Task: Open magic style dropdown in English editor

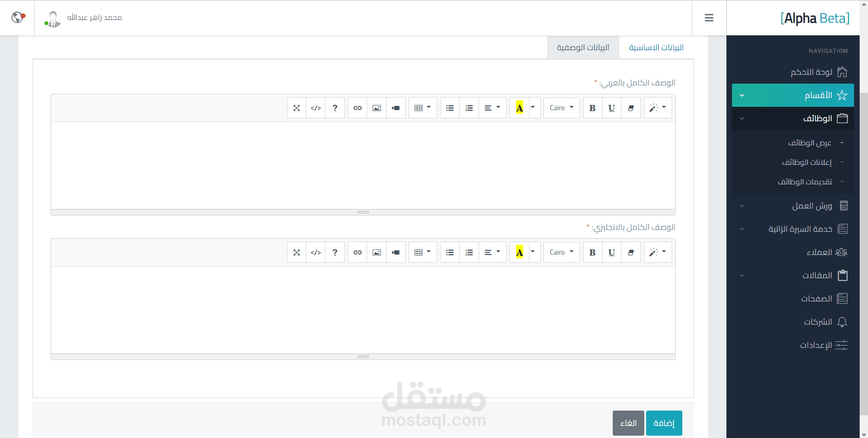Action: pos(658,252)
